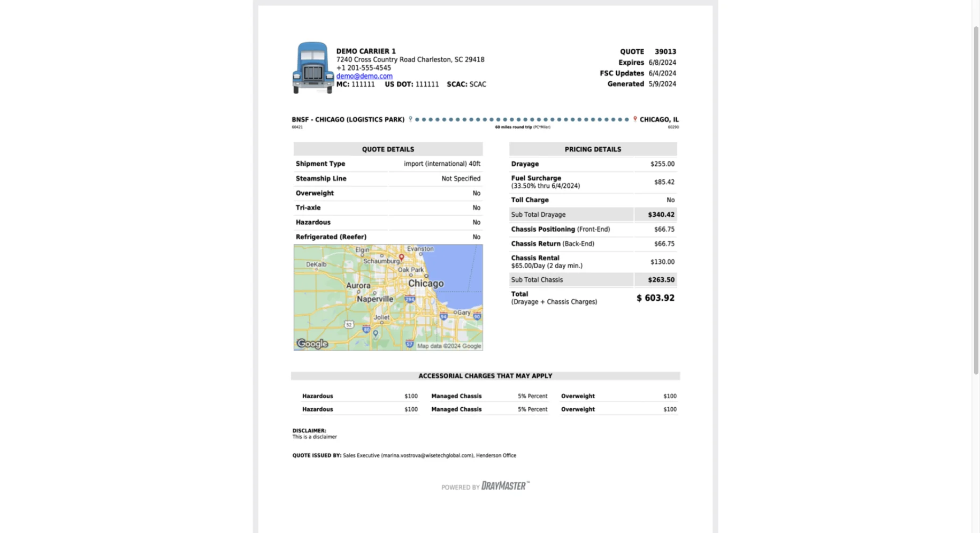Click the Drayage price $255.00
The width and height of the screenshot is (980, 533).
coord(662,164)
